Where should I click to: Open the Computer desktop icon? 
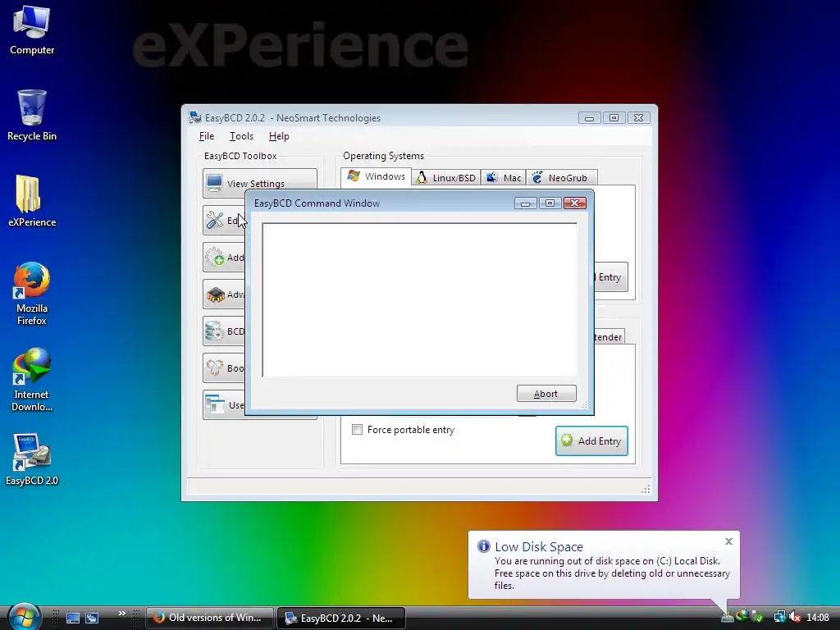pyautogui.click(x=32, y=30)
